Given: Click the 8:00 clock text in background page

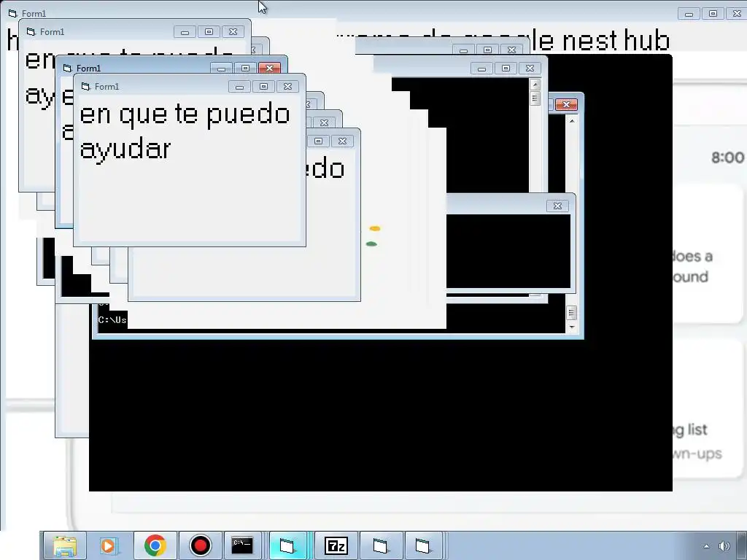Looking at the screenshot, I should (x=727, y=157).
